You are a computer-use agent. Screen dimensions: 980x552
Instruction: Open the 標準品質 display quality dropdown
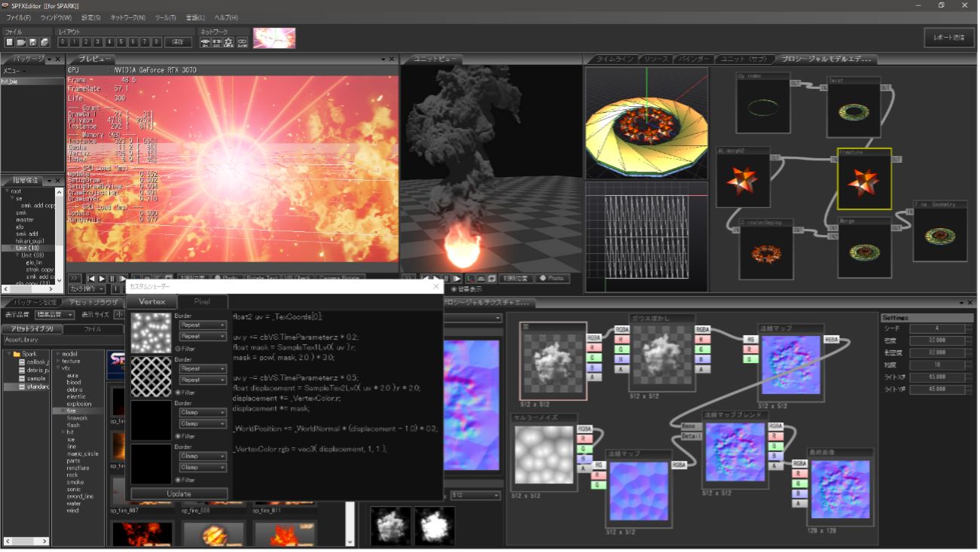(54, 315)
